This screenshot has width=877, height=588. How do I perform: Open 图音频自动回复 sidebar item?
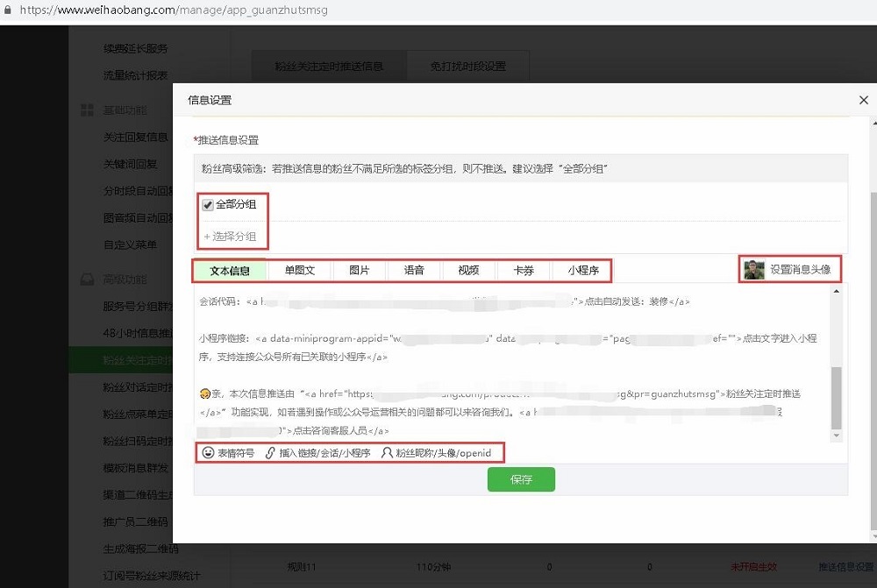tap(138, 218)
